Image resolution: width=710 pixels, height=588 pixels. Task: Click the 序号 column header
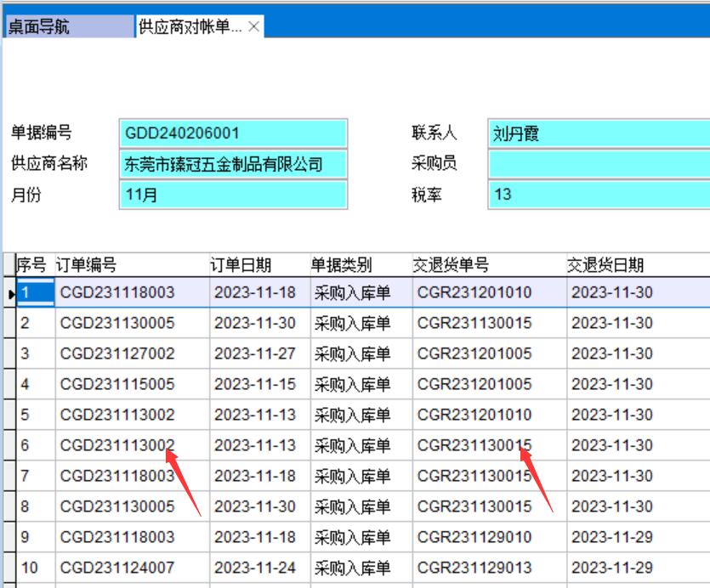tap(34, 265)
